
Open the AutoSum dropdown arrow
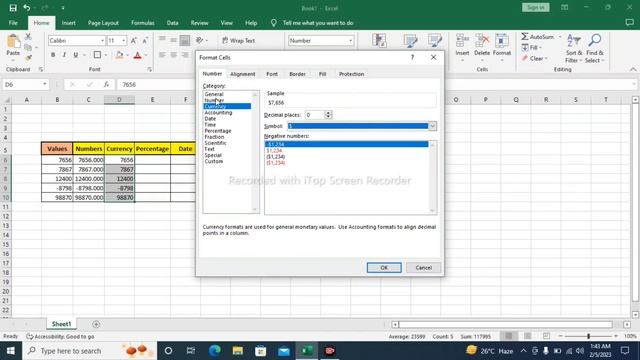560,37
